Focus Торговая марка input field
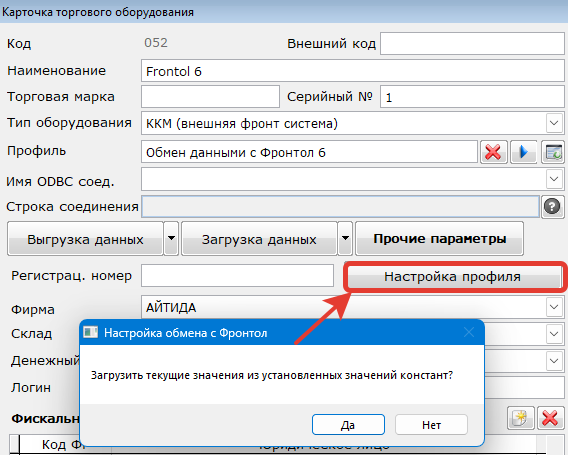 tap(210, 97)
